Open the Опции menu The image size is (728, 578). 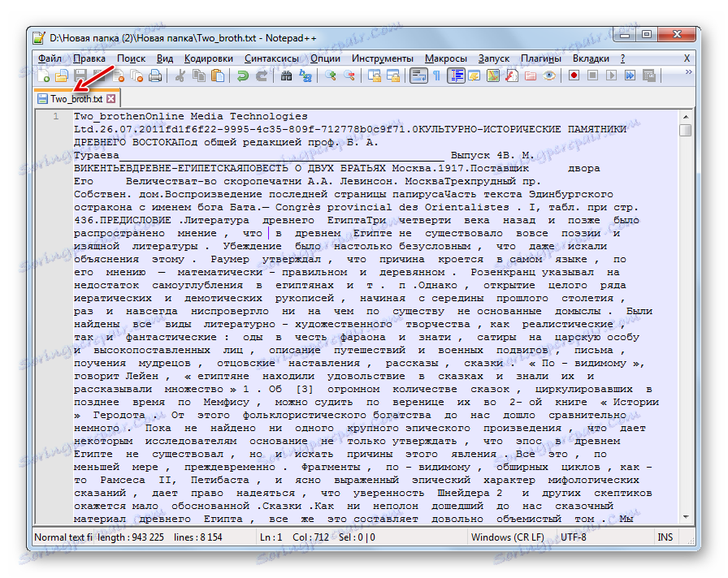click(326, 58)
